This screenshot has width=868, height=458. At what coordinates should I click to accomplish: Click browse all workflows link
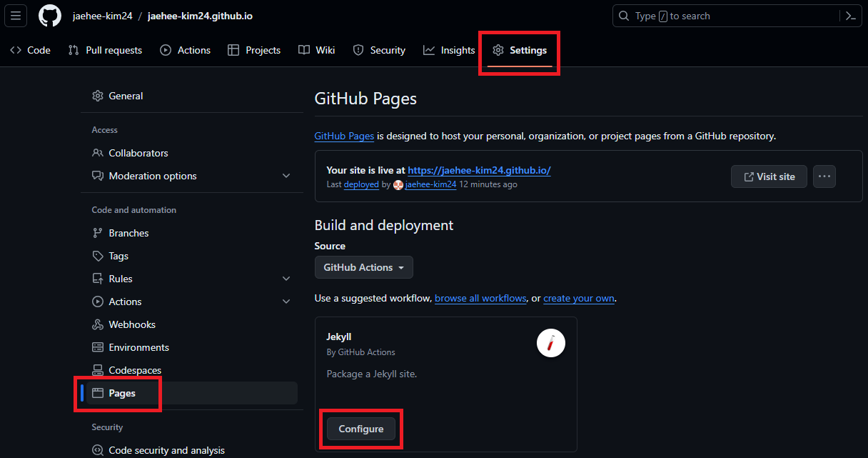click(480, 298)
